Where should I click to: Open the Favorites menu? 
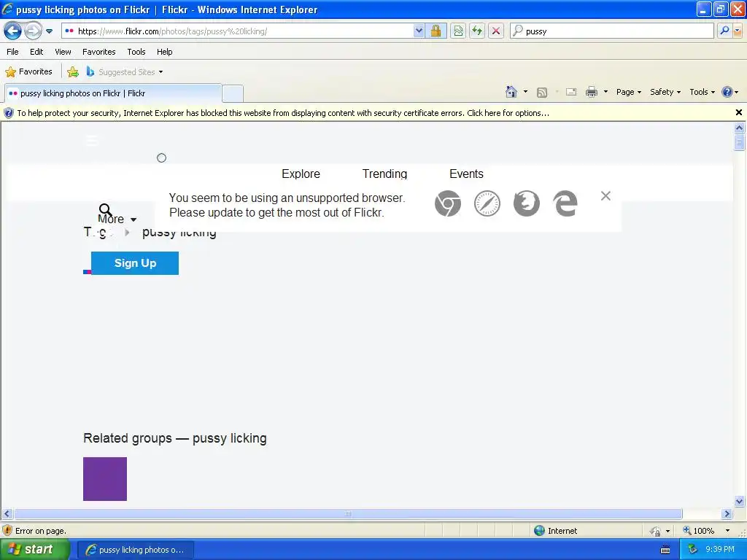tap(98, 52)
